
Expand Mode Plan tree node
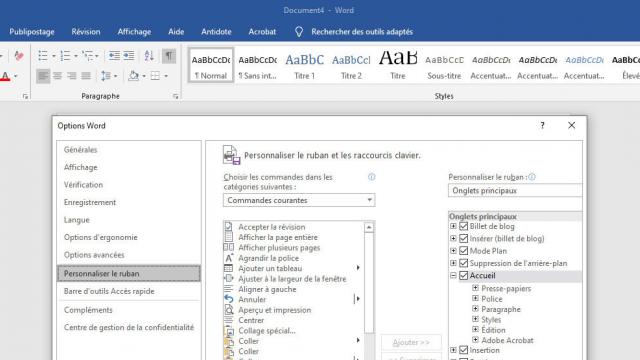coord(453,251)
